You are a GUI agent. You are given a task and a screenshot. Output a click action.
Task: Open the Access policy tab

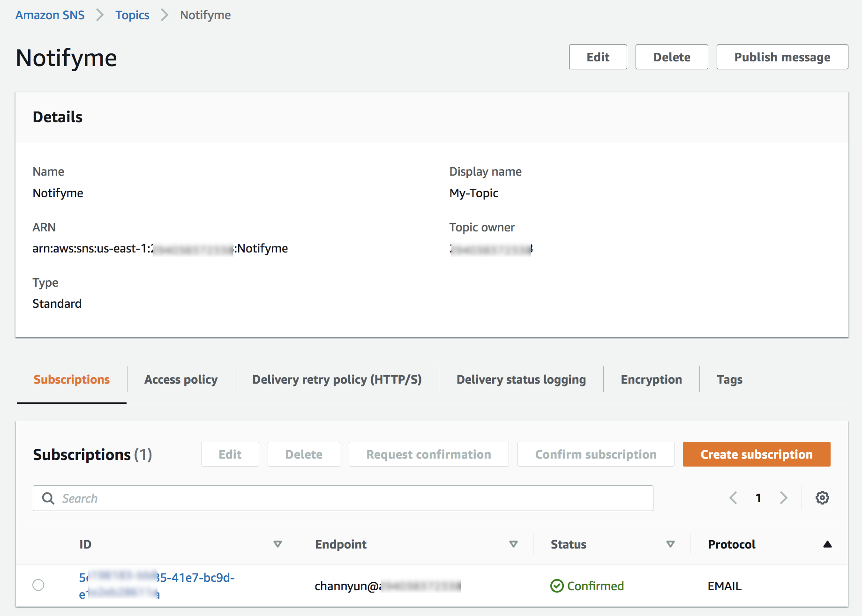pyautogui.click(x=181, y=379)
